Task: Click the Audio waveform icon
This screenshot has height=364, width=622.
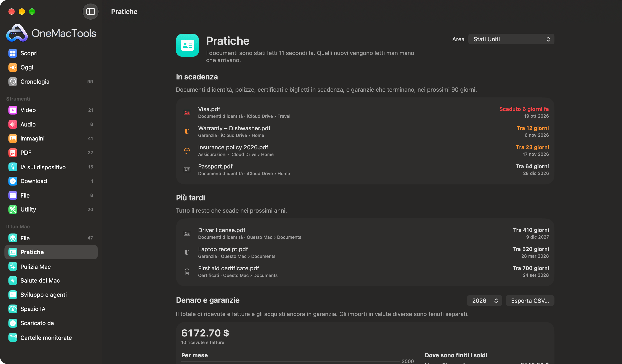Action: 13,124
